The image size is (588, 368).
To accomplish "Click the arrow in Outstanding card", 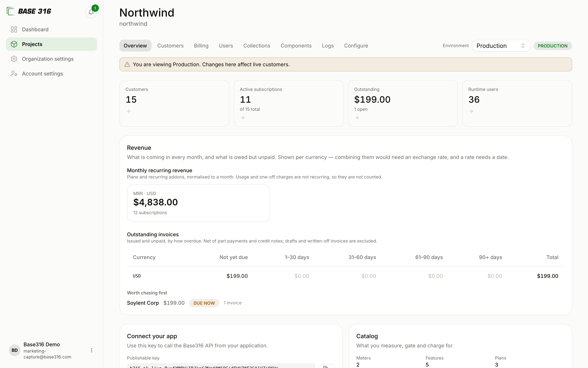I will (x=357, y=118).
